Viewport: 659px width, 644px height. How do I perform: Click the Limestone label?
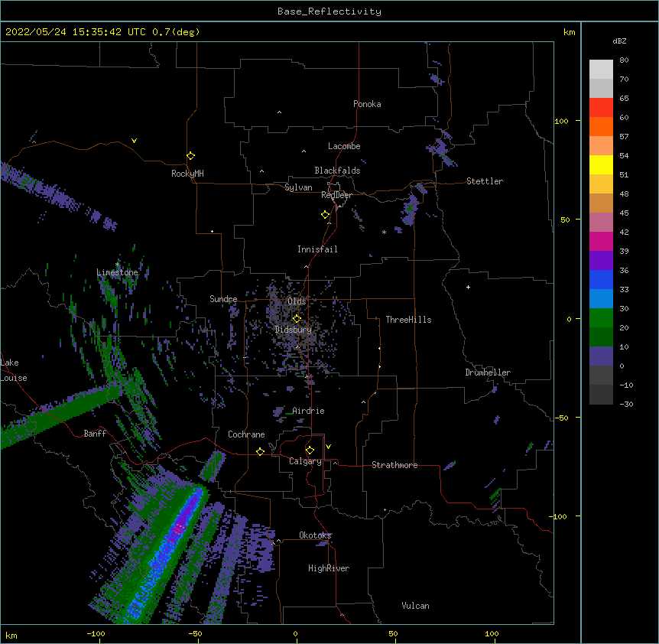point(117,272)
